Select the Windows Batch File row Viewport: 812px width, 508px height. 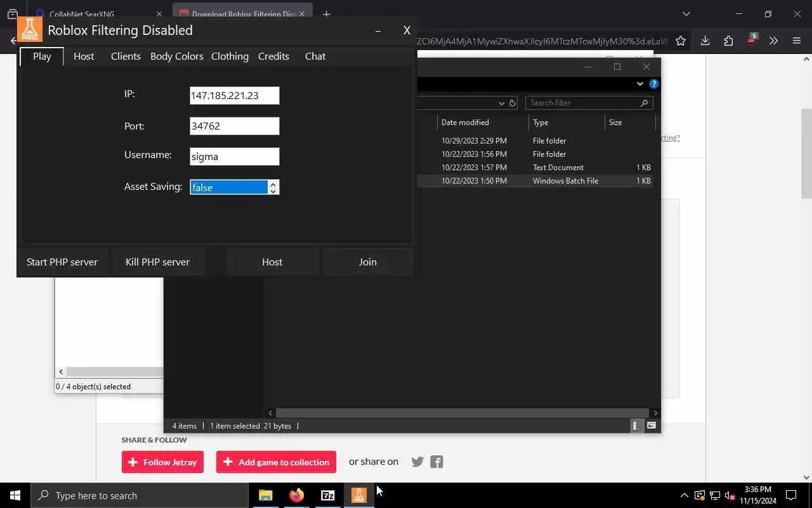point(535,181)
